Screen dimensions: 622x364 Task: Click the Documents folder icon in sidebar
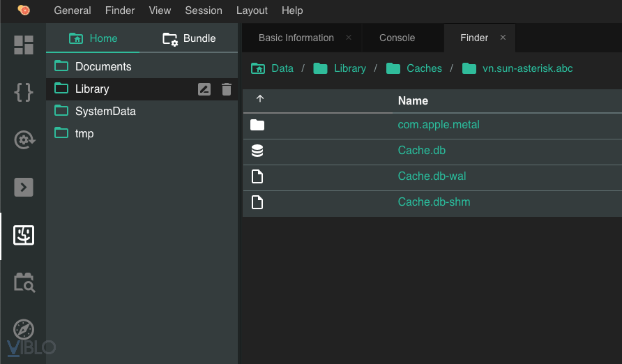(61, 66)
